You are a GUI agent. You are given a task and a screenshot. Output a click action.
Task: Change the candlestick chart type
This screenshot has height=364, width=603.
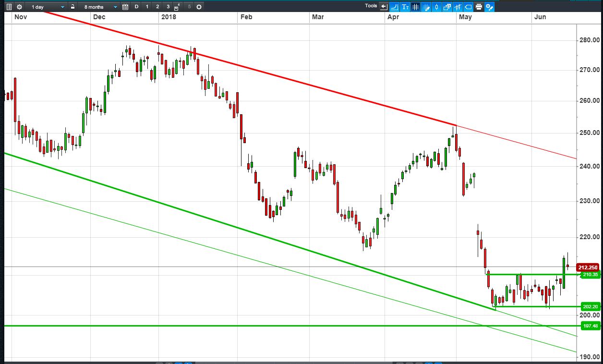point(436,7)
